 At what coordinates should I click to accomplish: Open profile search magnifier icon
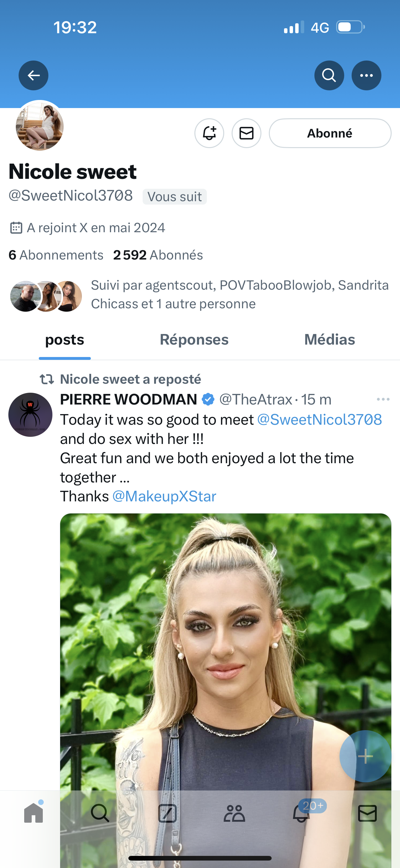tap(329, 75)
